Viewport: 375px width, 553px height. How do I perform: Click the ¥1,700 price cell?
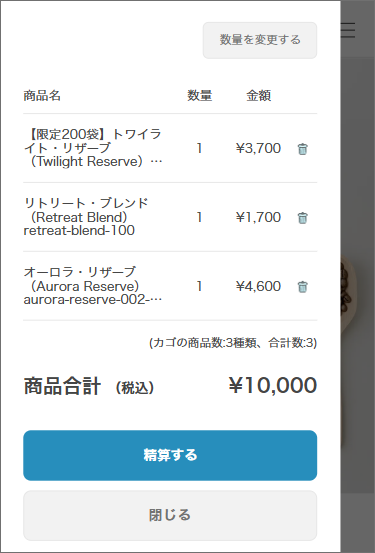pos(258,217)
